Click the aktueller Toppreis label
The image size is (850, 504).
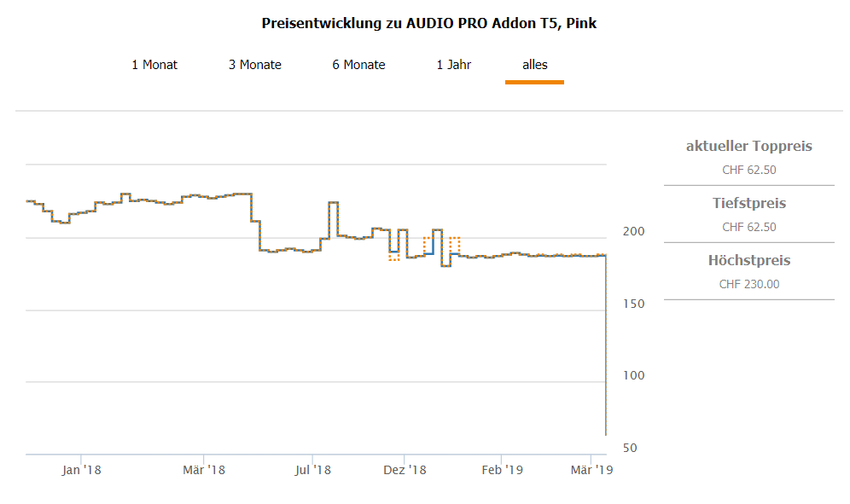point(749,147)
